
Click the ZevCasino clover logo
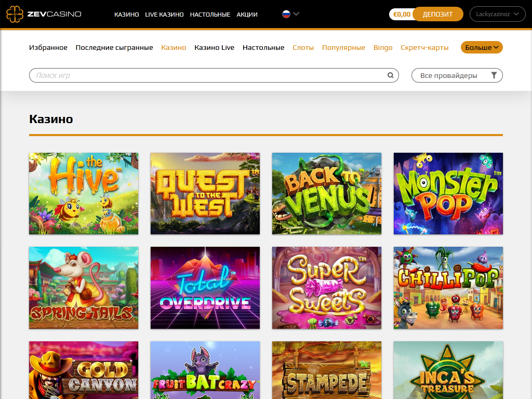15,14
